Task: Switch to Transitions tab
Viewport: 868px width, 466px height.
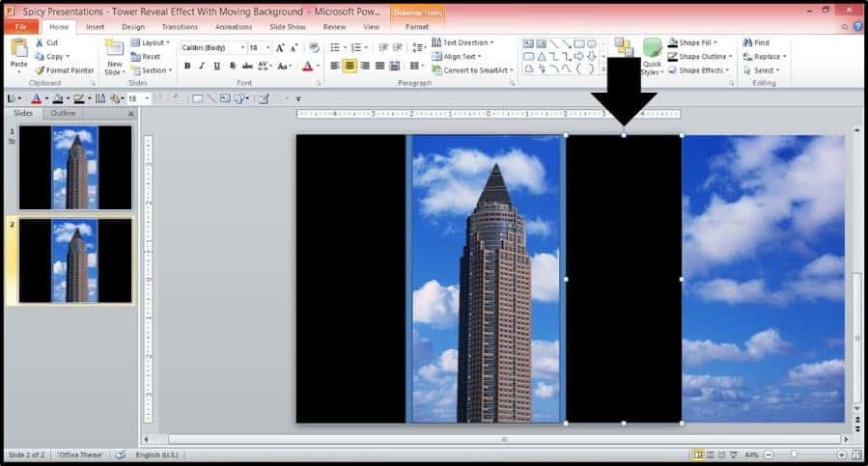Action: (x=180, y=27)
